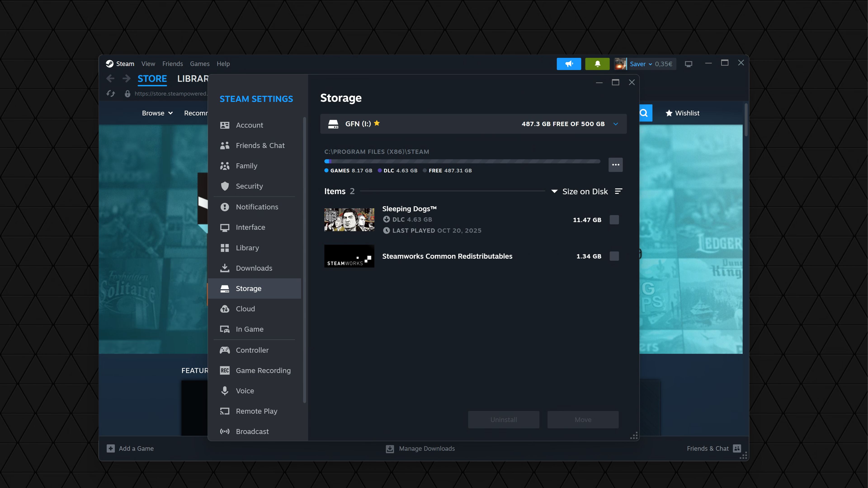The width and height of the screenshot is (868, 488).
Task: Click the store search magnifier icon
Action: 644,113
